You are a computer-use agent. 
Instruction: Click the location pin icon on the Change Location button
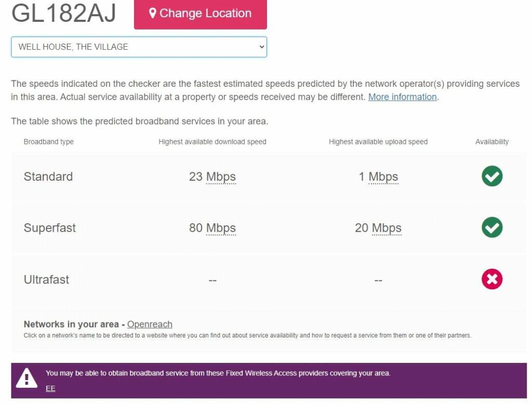pos(152,13)
